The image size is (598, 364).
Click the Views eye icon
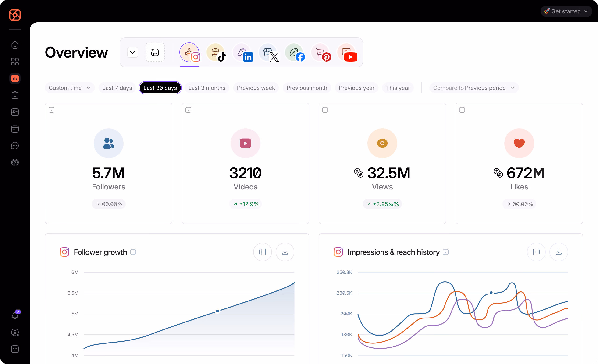coord(382,143)
